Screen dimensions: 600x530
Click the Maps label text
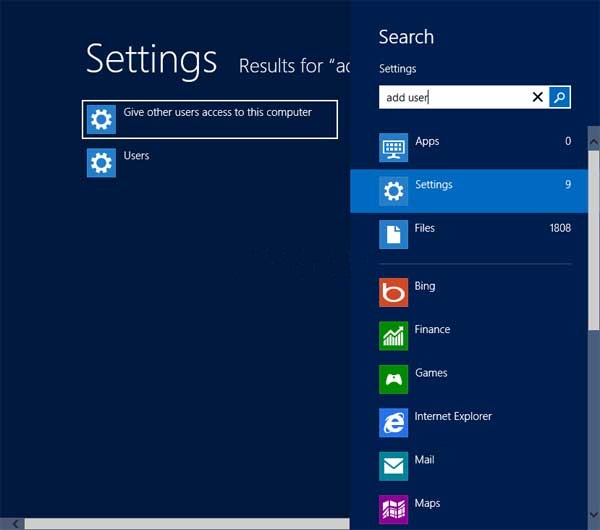[x=427, y=503]
